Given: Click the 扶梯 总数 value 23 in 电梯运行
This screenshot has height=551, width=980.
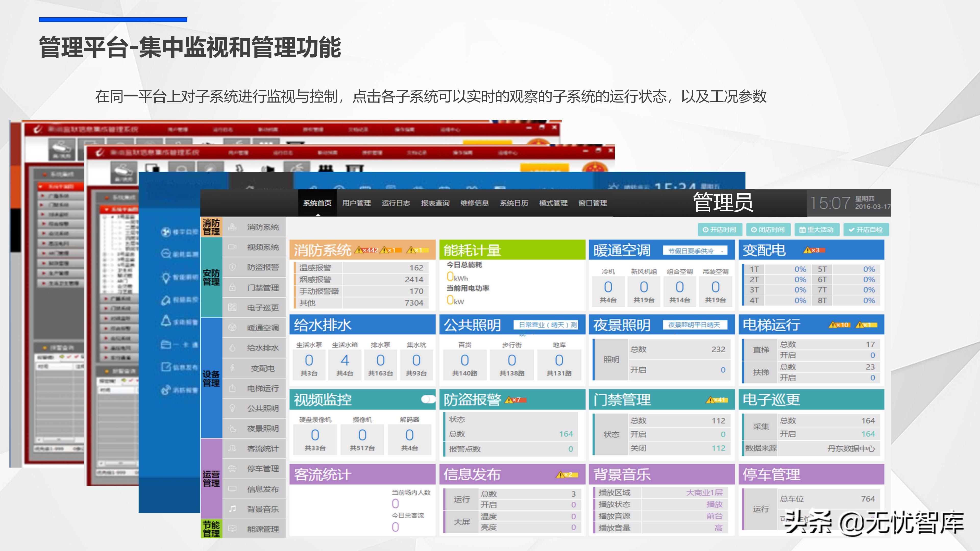Looking at the screenshot, I should click(x=870, y=367).
